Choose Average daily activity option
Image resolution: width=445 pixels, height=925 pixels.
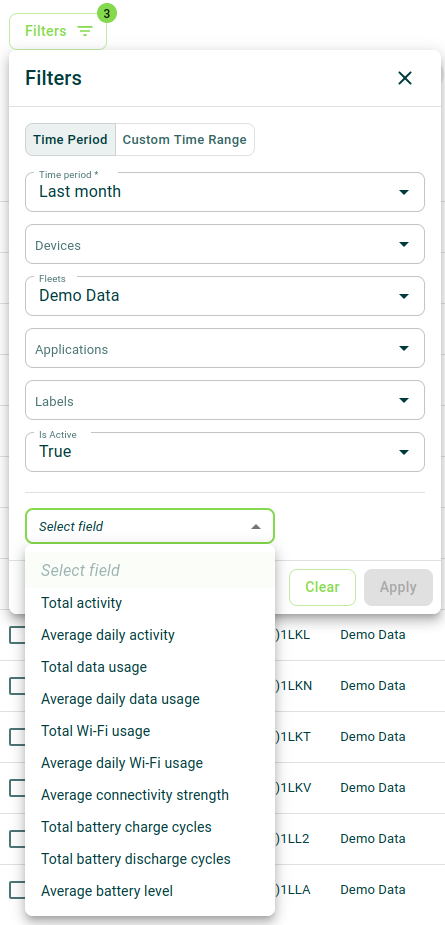pos(150,635)
